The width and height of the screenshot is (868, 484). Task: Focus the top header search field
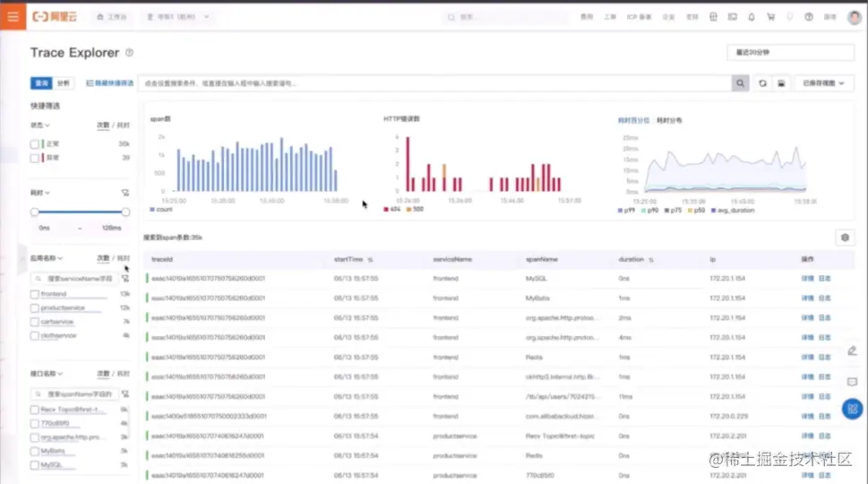pos(506,17)
